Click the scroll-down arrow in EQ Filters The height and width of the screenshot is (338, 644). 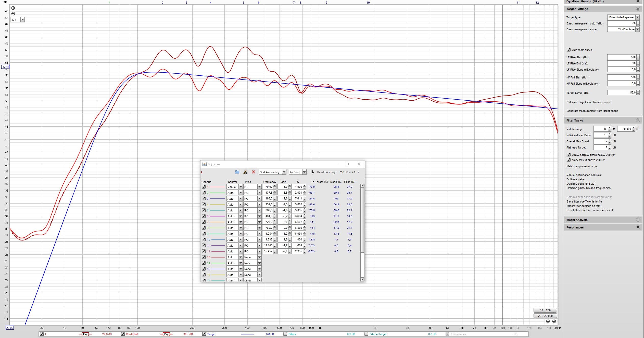tap(362, 279)
